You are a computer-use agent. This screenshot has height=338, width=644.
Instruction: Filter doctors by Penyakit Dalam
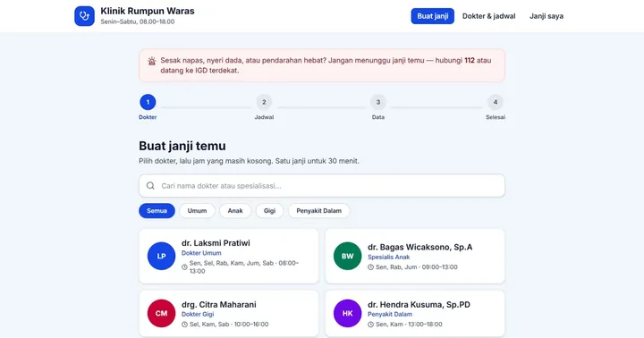318,211
